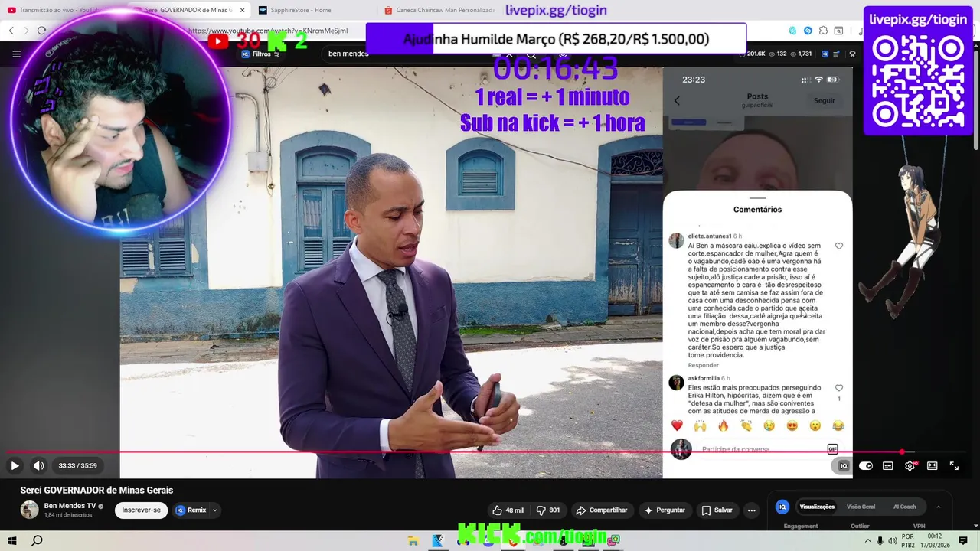This screenshot has width=980, height=551.
Task: Select the Visão Geral tab
Action: (x=861, y=507)
